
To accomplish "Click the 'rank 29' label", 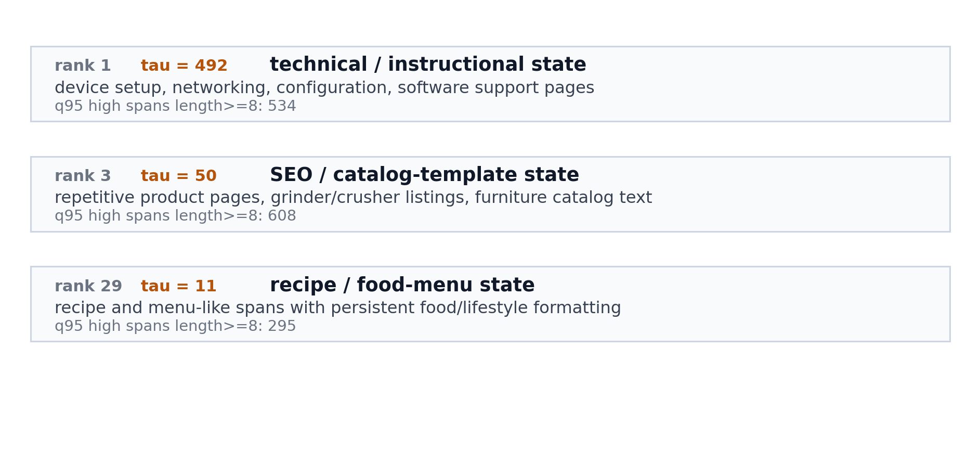I will pyautogui.click(x=88, y=287).
